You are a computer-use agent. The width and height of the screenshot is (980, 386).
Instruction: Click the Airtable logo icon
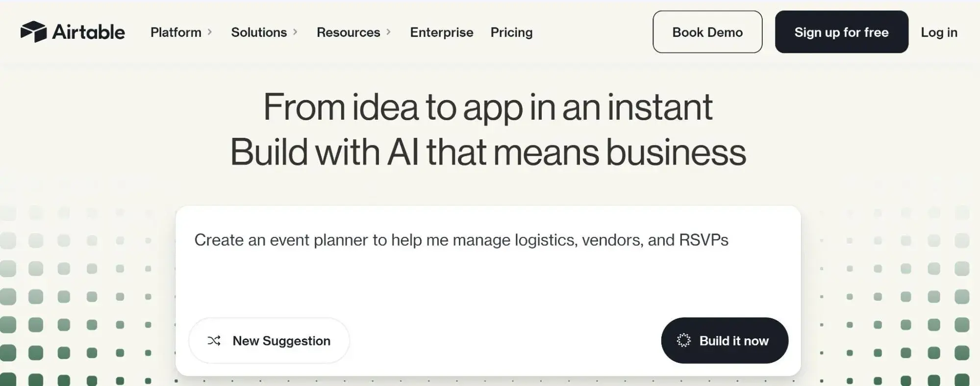pos(33,32)
